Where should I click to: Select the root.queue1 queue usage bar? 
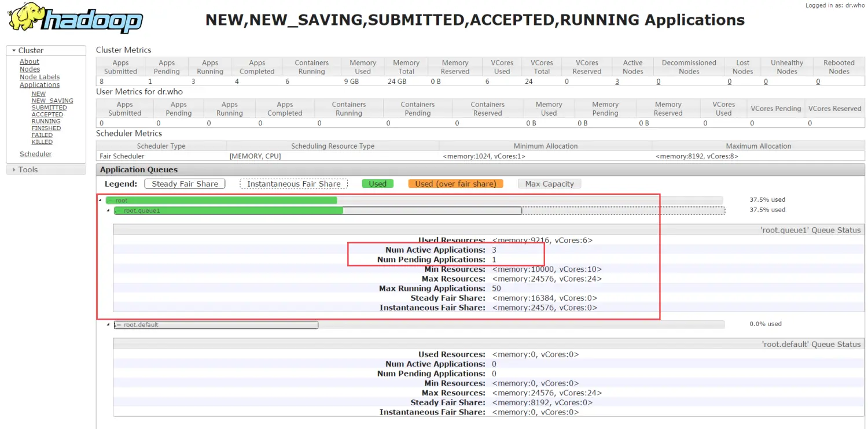click(420, 211)
